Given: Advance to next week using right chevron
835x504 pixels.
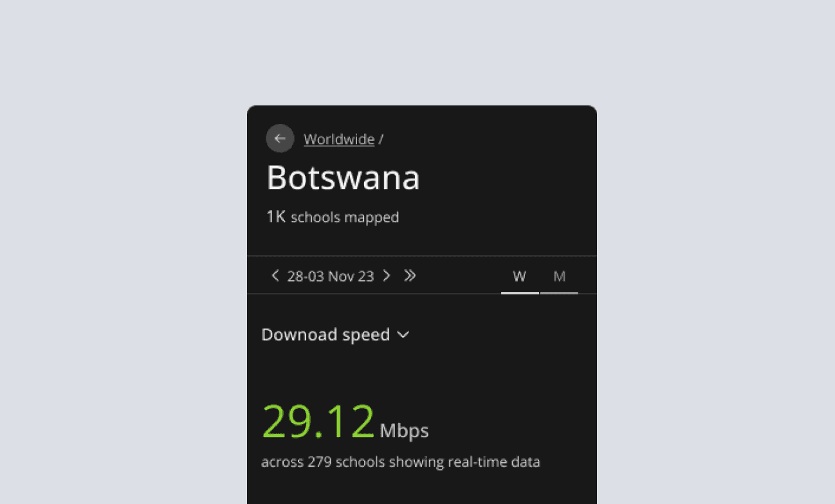Looking at the screenshot, I should (x=387, y=276).
